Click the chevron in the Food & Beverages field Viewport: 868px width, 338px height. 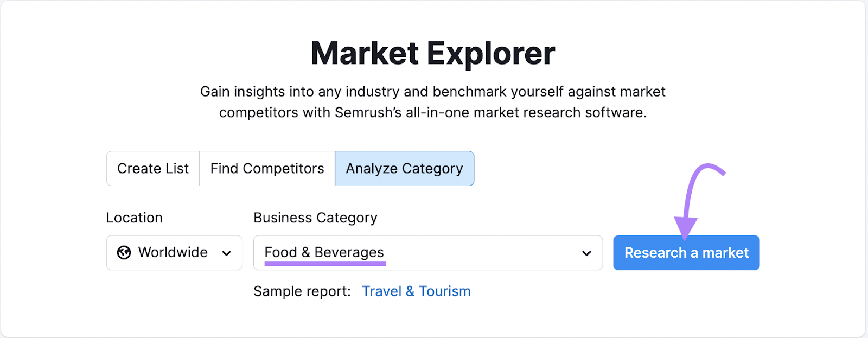(x=585, y=252)
